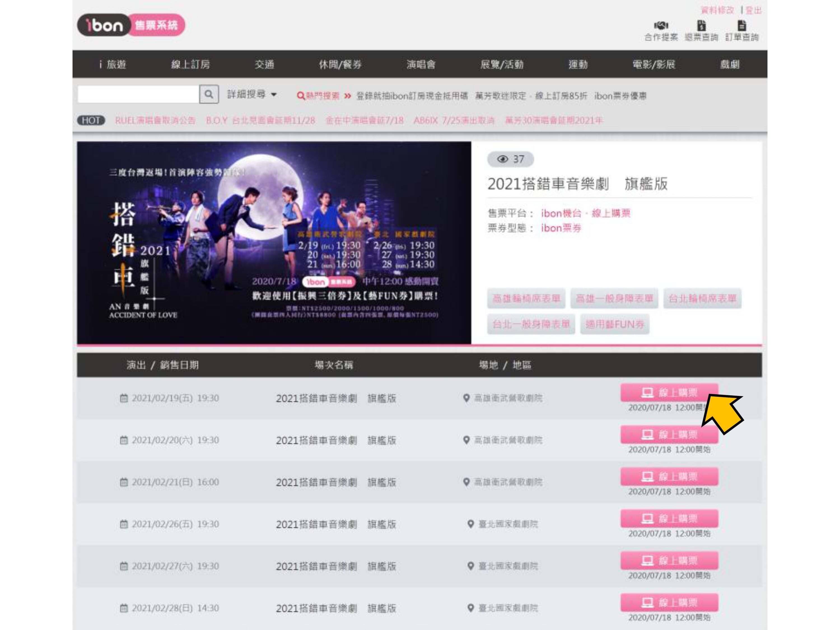The image size is (840, 630).
Task: Click location pin for 02/26 venue
Action: [470, 524]
